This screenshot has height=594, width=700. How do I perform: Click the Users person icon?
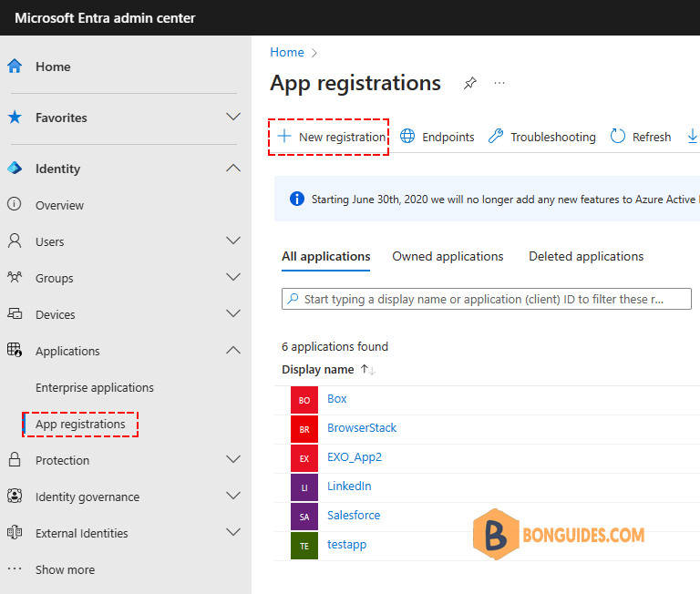pos(15,241)
